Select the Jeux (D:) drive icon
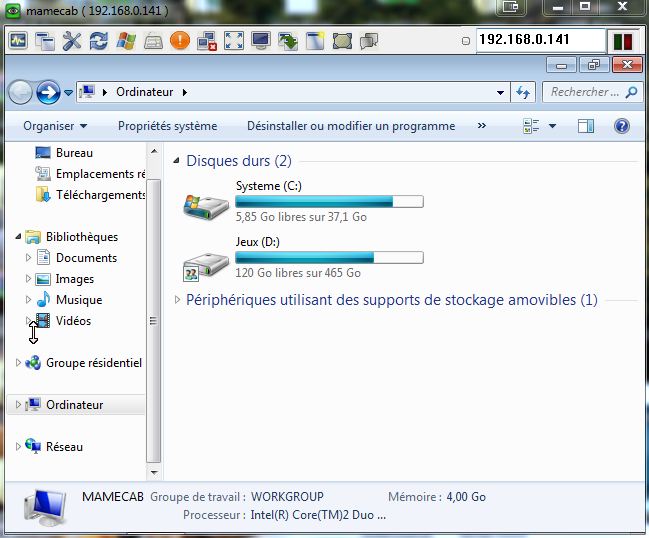This screenshot has width=649, height=538. pos(206,265)
